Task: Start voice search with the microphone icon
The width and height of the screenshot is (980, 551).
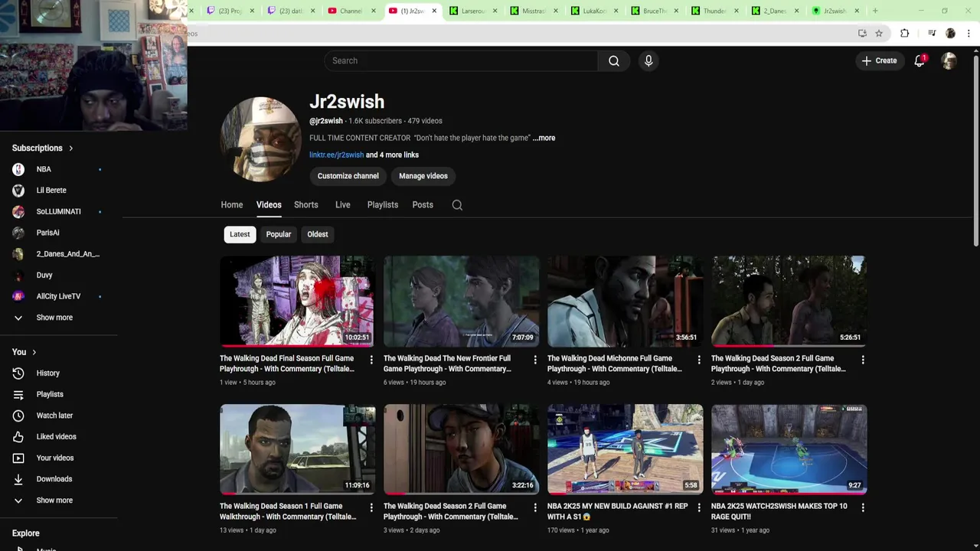Action: tap(648, 60)
